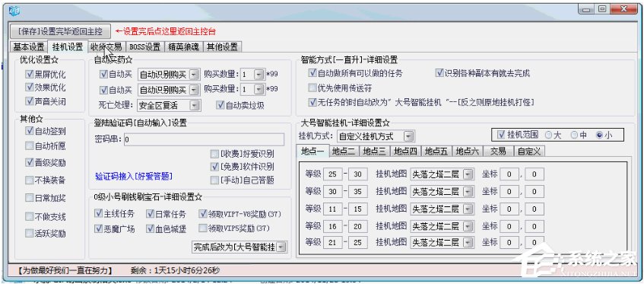This screenshot has width=644, height=284.
Task: Click level field showing 11
Action: pos(333,209)
